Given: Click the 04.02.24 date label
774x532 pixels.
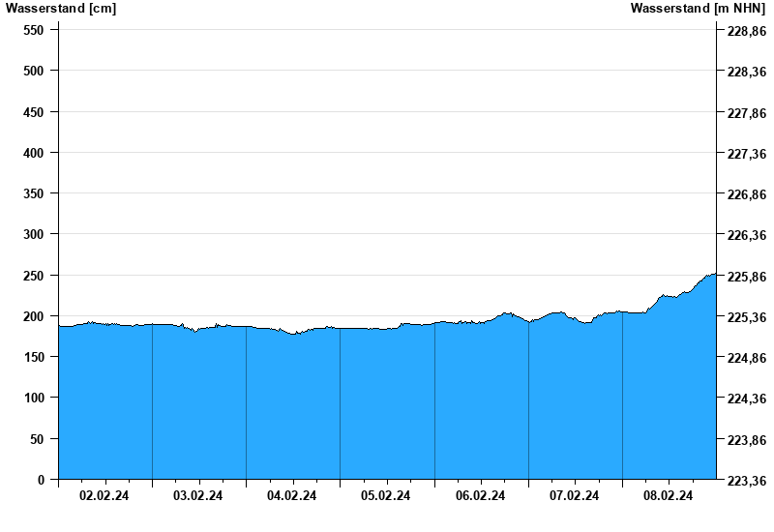Looking at the screenshot, I should pyautogui.click(x=292, y=496).
